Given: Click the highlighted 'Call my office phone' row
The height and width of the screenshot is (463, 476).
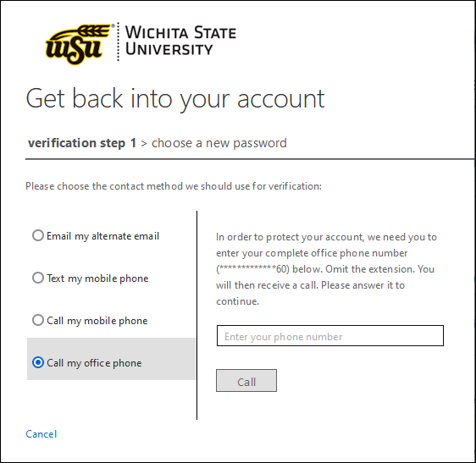Looking at the screenshot, I should point(112,359).
